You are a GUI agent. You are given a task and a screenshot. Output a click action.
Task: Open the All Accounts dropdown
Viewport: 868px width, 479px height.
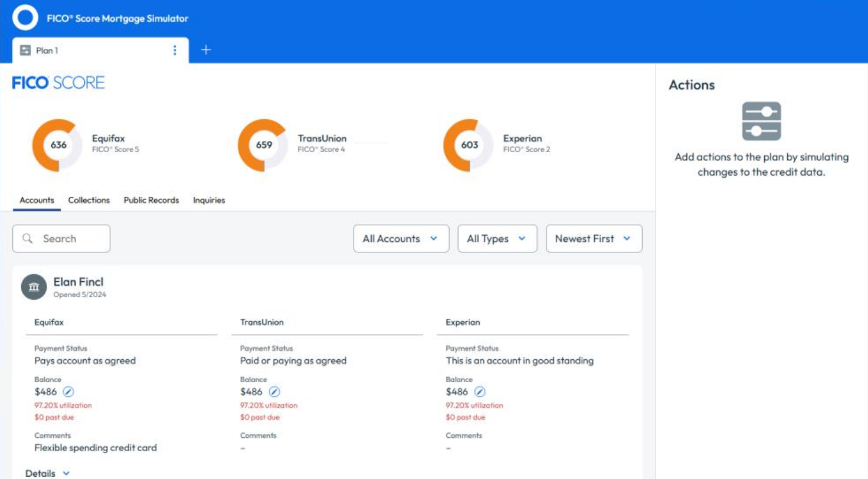coord(401,239)
